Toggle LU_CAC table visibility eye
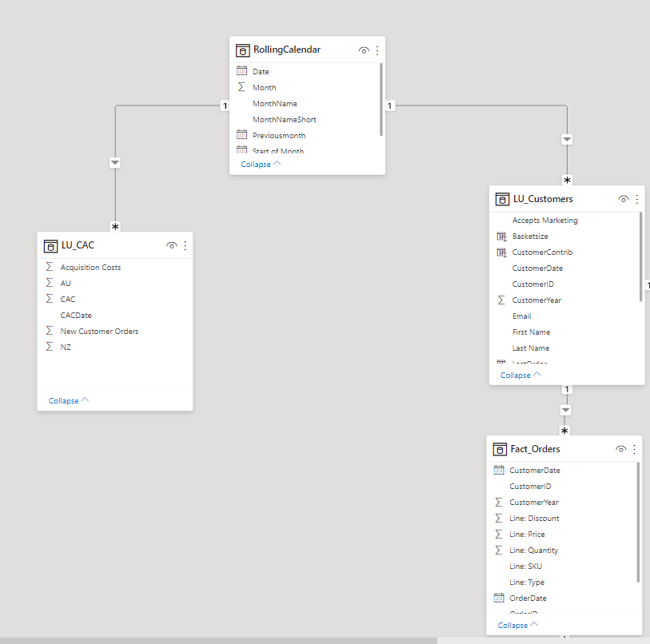Image resolution: width=650 pixels, height=644 pixels. [172, 246]
